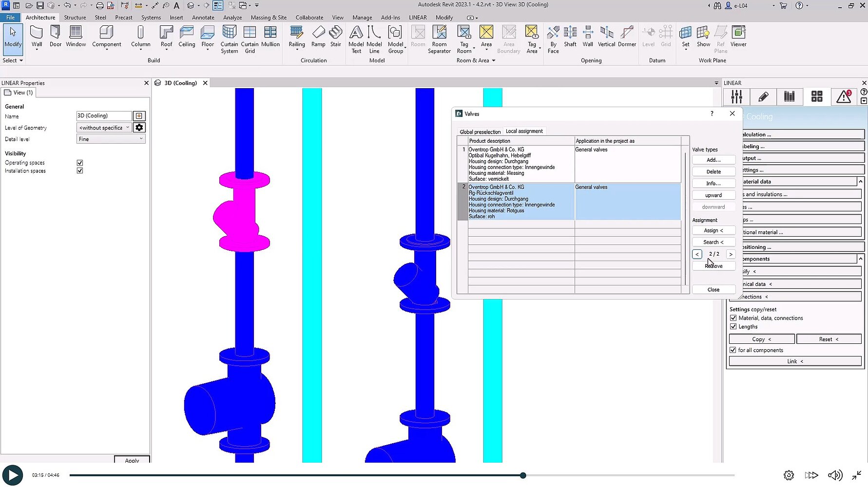Uncheck Material, data, connections option
Screen dimensions: 868x487
pos(733,318)
